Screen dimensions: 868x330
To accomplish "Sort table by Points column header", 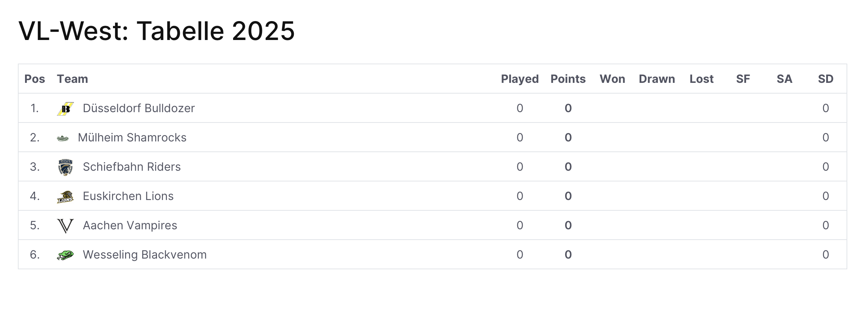I will click(568, 79).
